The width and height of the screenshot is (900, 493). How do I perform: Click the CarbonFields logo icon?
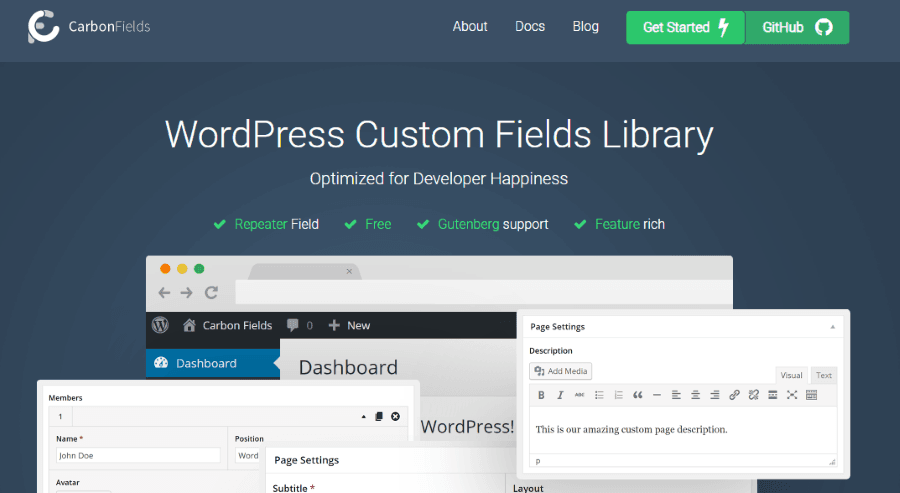point(44,26)
